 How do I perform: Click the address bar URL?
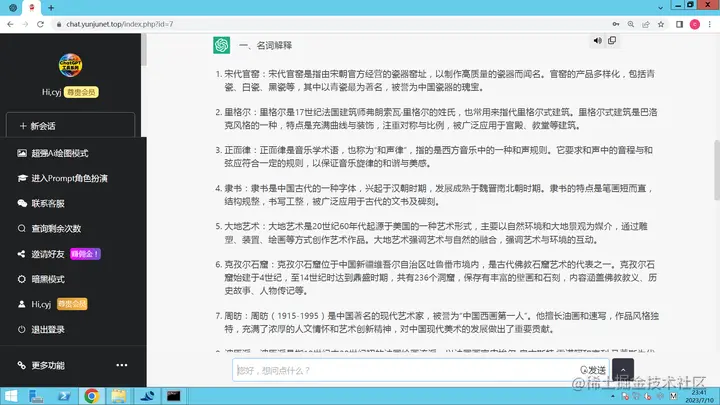click(x=119, y=24)
